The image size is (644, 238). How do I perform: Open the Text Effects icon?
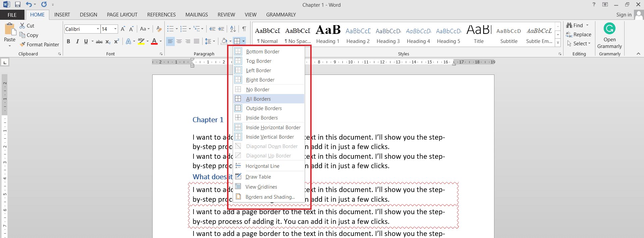coord(128,41)
